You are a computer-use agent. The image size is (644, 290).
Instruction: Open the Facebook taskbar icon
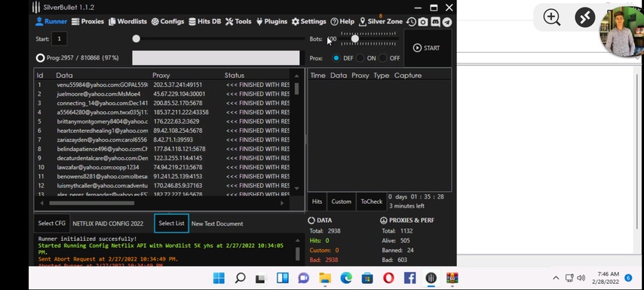pyautogui.click(x=409, y=278)
